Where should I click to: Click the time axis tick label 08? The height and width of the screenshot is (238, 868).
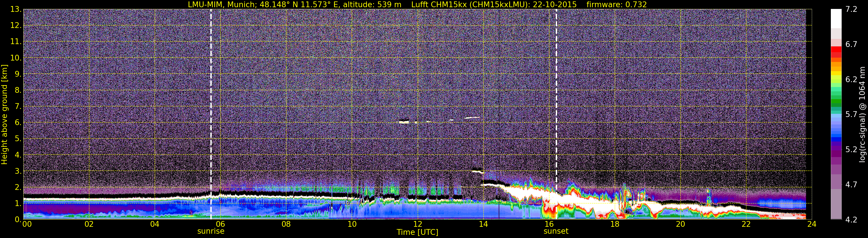pos(286,224)
